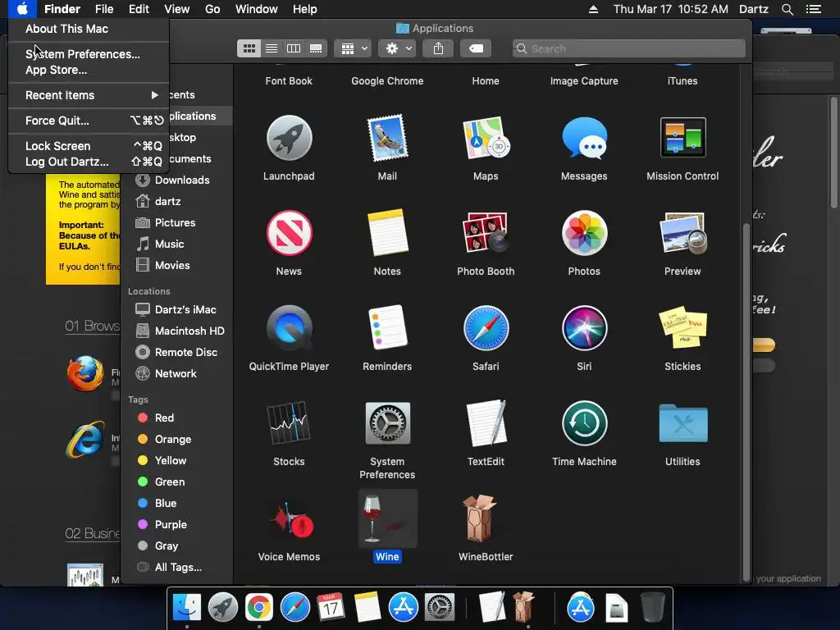840x630 pixels.
Task: Open System Preferences icon in Applications grid
Action: (387, 423)
